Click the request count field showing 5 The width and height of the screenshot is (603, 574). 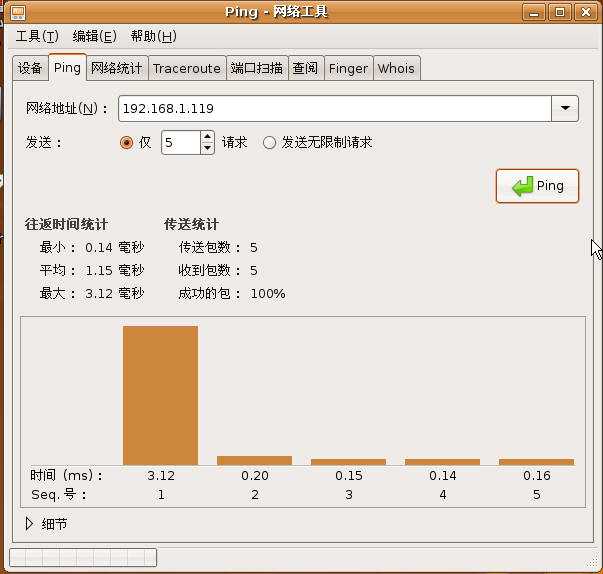click(181, 143)
